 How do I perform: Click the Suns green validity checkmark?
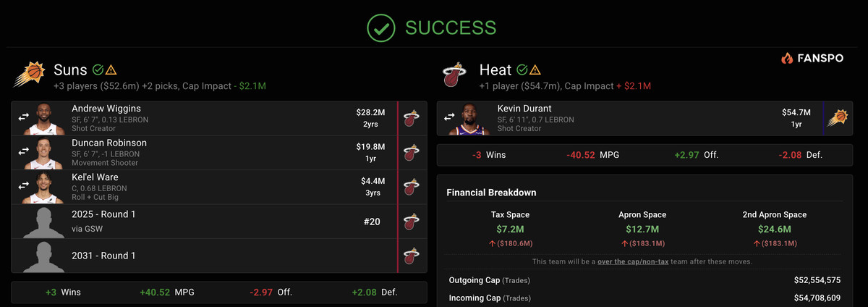(98, 70)
